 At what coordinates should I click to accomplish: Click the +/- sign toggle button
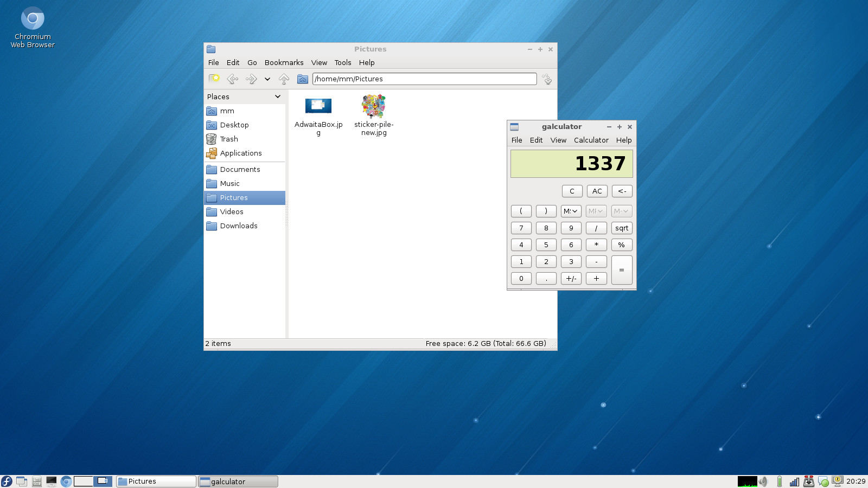pyautogui.click(x=571, y=278)
